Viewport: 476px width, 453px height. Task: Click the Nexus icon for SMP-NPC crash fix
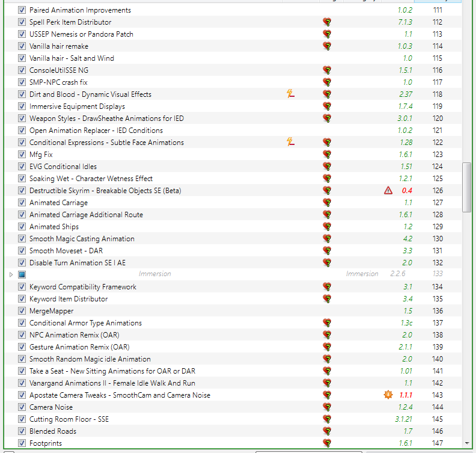pyautogui.click(x=327, y=82)
